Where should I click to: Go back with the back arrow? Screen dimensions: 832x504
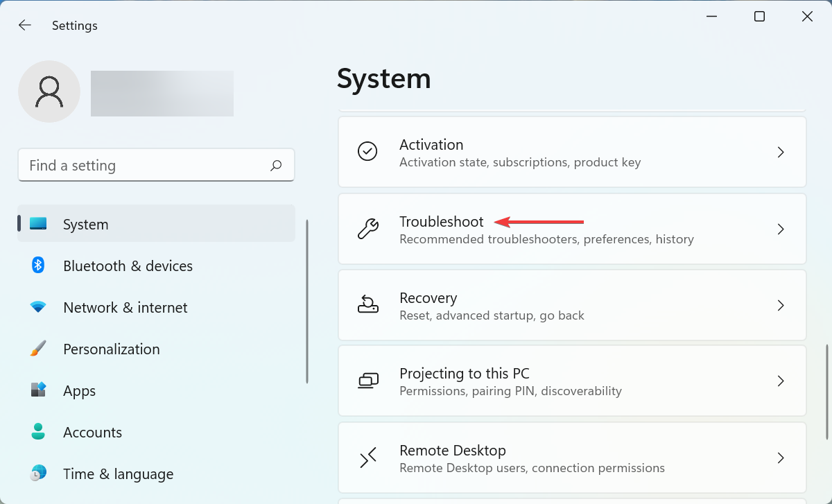click(x=25, y=26)
